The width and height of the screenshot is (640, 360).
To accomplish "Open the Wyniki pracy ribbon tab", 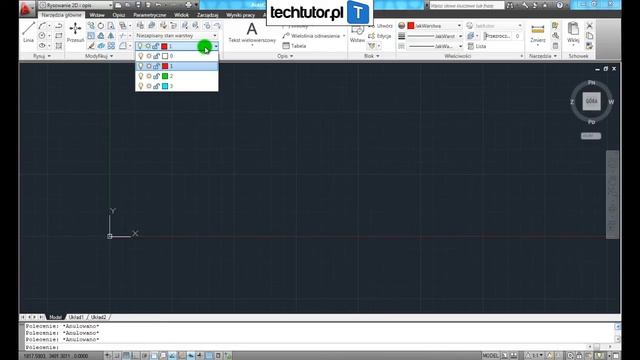I will [240, 15].
